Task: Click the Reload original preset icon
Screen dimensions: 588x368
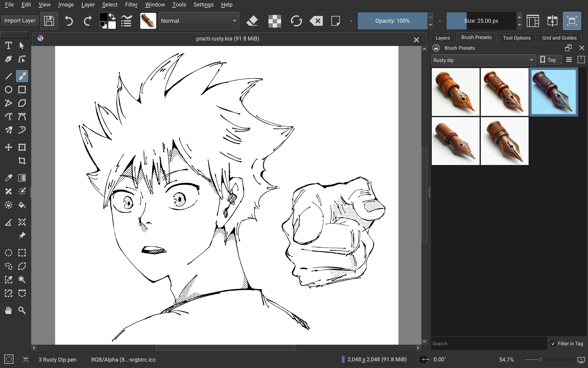Action: (296, 21)
